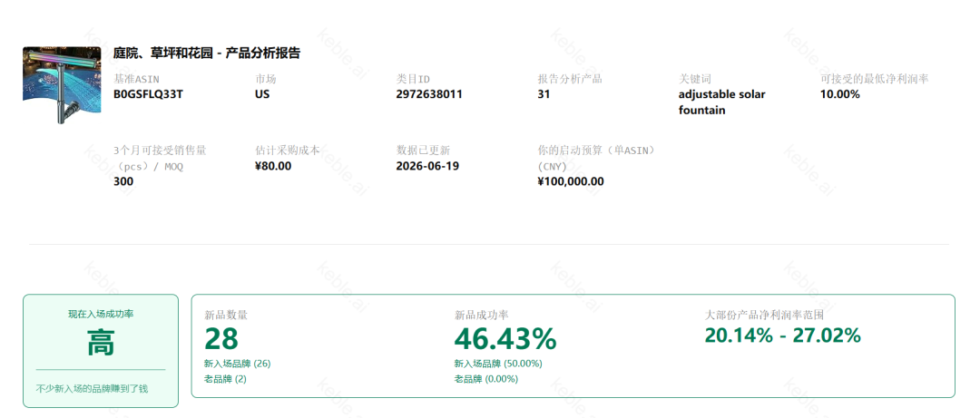Open the solar fountain product thumbnail
The width and height of the screenshot is (980, 418).
point(62,85)
